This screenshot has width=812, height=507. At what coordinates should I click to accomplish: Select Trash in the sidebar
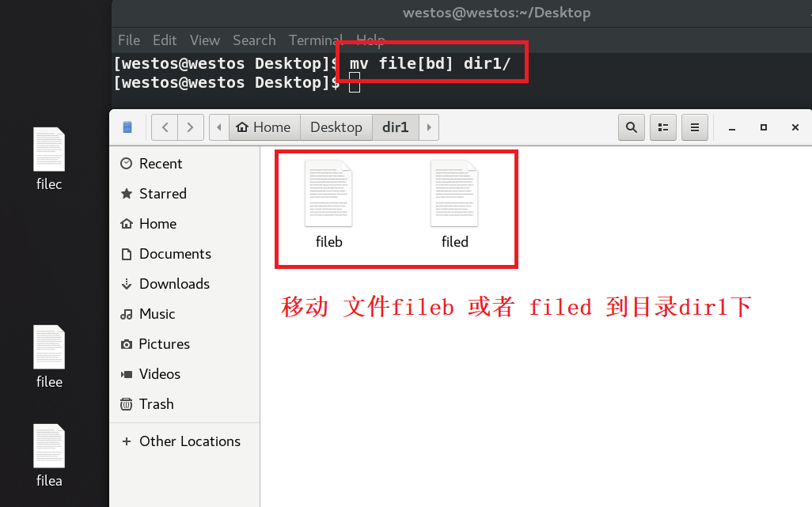click(x=184, y=404)
